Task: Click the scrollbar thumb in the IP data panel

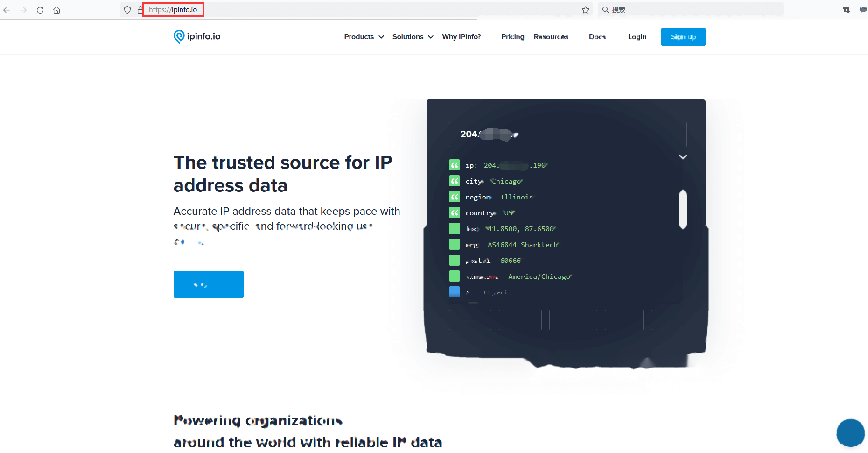Action: coord(683,209)
